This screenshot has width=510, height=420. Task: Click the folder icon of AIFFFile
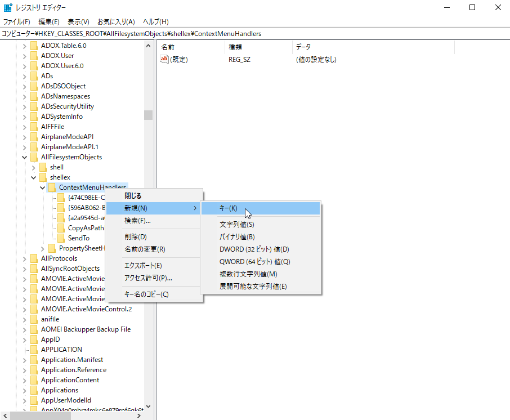pos(34,127)
